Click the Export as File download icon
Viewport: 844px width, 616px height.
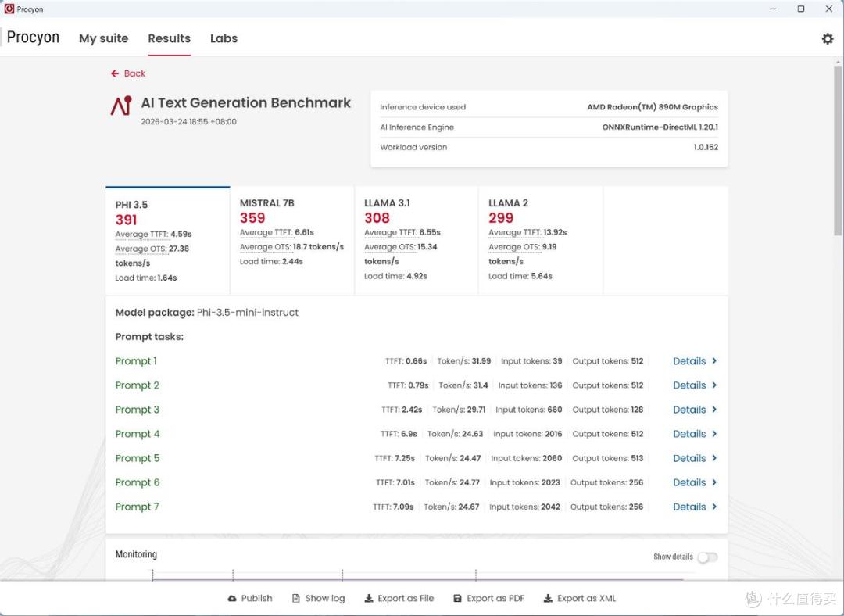[369, 598]
